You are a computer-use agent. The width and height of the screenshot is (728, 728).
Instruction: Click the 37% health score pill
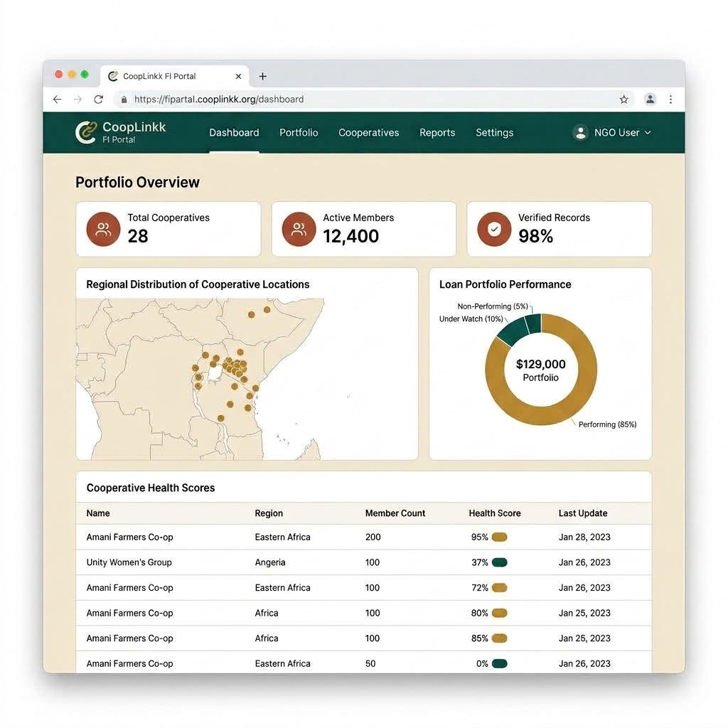[500, 562]
